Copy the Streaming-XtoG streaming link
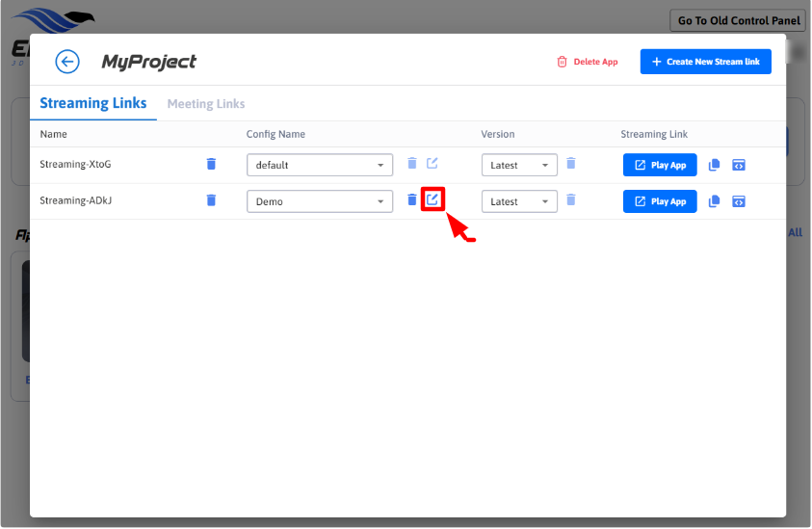The width and height of the screenshot is (812, 529). click(x=714, y=165)
